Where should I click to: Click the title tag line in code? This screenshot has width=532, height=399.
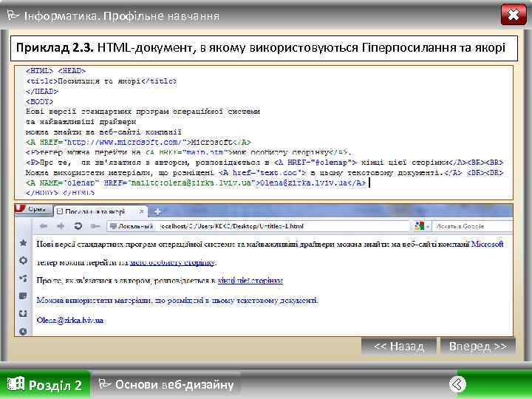point(101,81)
